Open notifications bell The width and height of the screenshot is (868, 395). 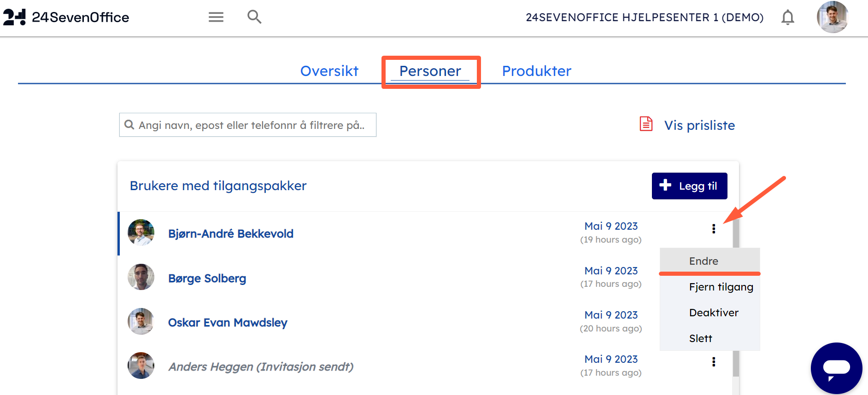(x=787, y=17)
